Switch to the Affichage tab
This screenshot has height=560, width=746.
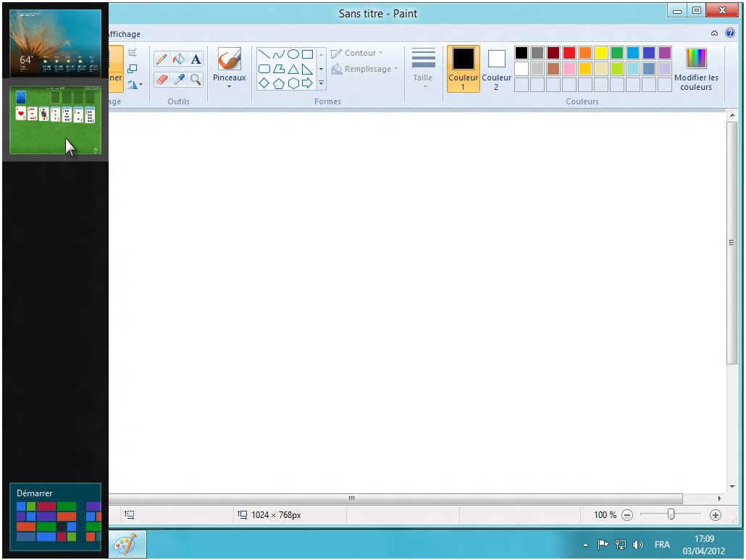point(125,34)
